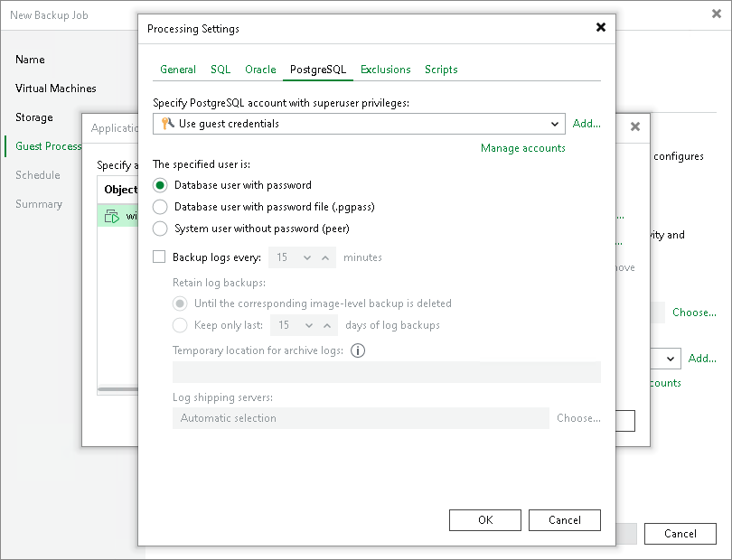Image resolution: width=732 pixels, height=560 pixels.
Task: Switch to the General tab
Action: [178, 70]
